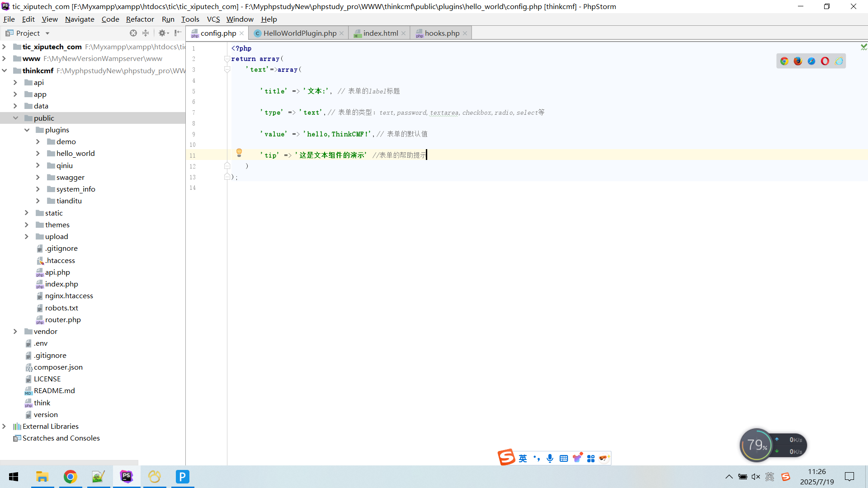868x488 pixels.
Task: Toggle the muted volume icon in system tray
Action: 755,477
